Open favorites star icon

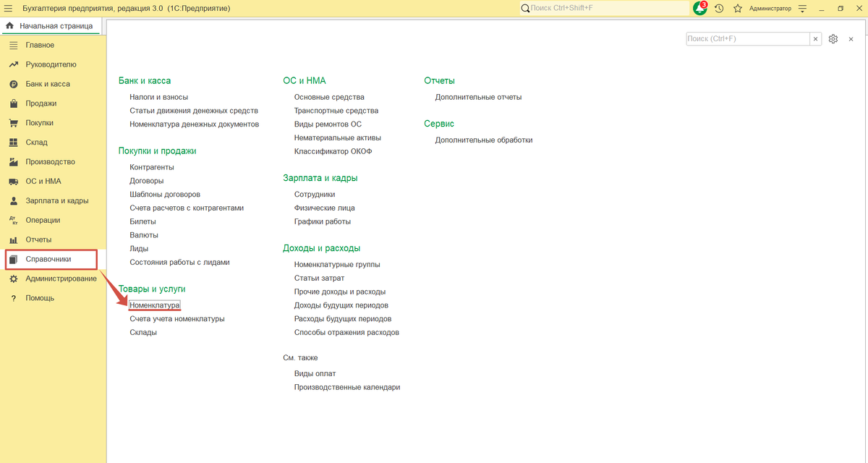pyautogui.click(x=738, y=8)
